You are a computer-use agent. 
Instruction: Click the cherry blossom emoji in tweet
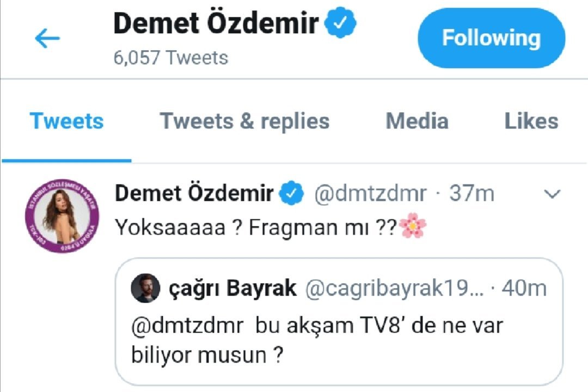tap(413, 225)
